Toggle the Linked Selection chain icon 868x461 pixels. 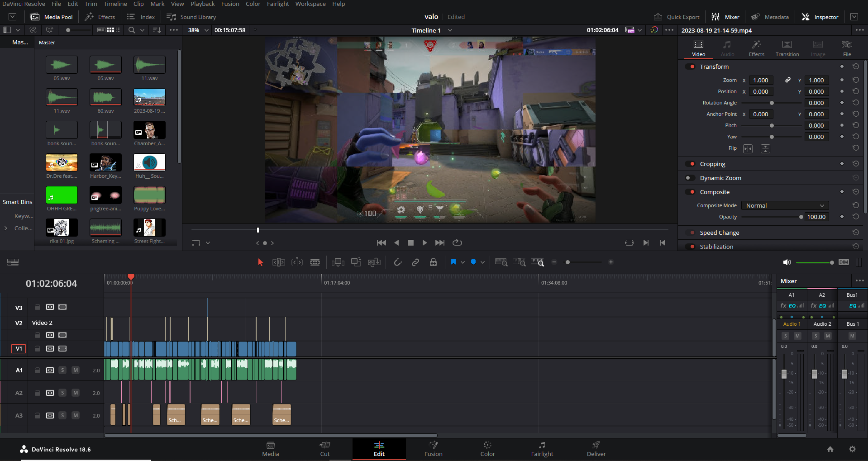click(415, 262)
